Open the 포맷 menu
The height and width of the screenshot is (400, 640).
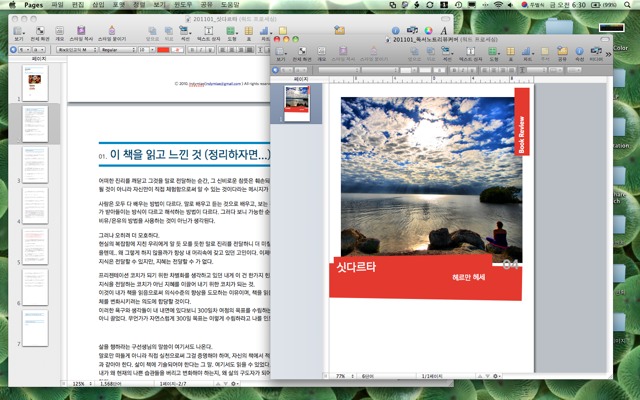119,5
